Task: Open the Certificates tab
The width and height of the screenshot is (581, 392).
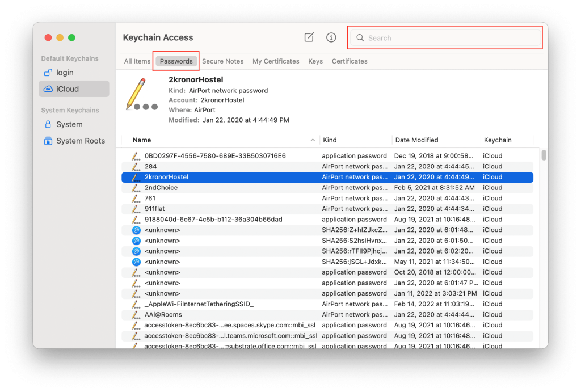Action: 350,61
